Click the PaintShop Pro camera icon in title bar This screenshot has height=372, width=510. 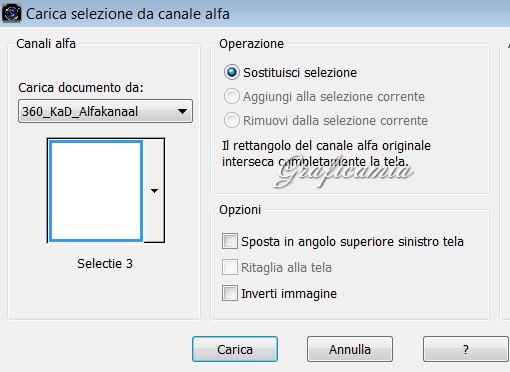pyautogui.click(x=12, y=14)
